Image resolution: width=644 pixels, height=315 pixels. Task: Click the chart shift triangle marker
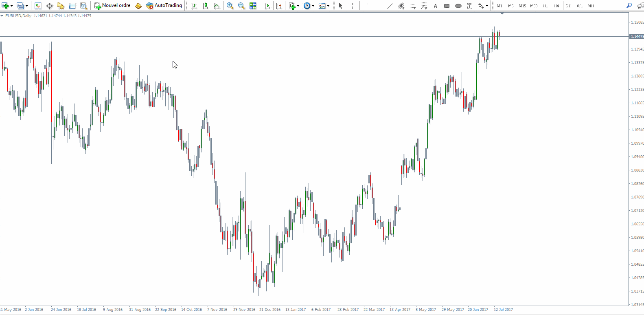tap(502, 14)
